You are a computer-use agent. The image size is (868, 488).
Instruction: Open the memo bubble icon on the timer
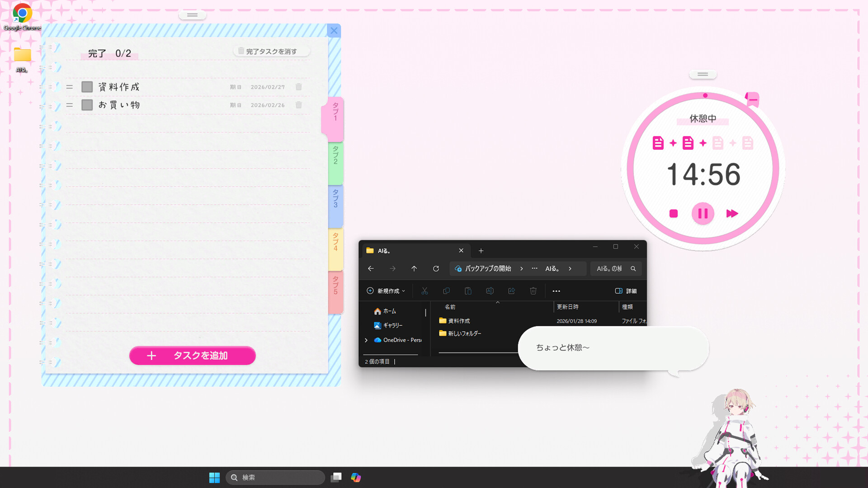coord(751,99)
